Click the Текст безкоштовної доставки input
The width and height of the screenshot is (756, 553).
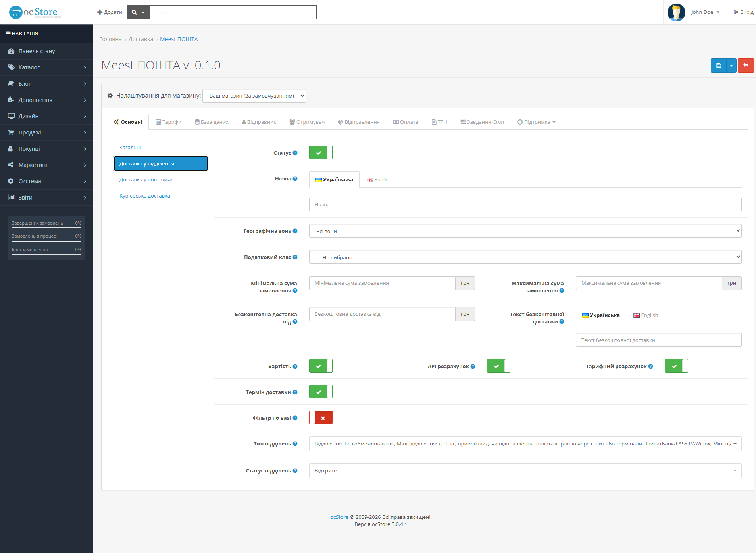[658, 340]
